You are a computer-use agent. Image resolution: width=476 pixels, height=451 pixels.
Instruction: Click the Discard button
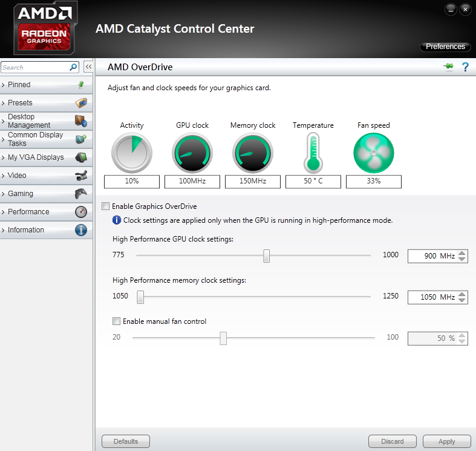[x=392, y=441]
